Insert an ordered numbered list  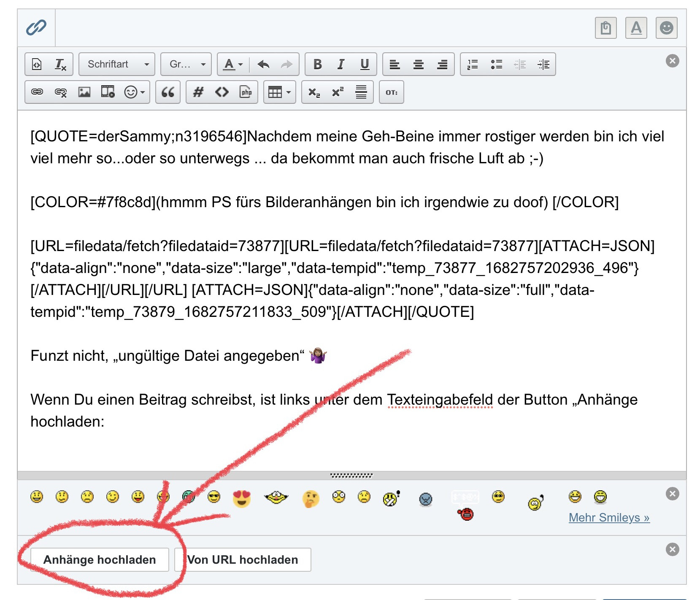point(473,64)
